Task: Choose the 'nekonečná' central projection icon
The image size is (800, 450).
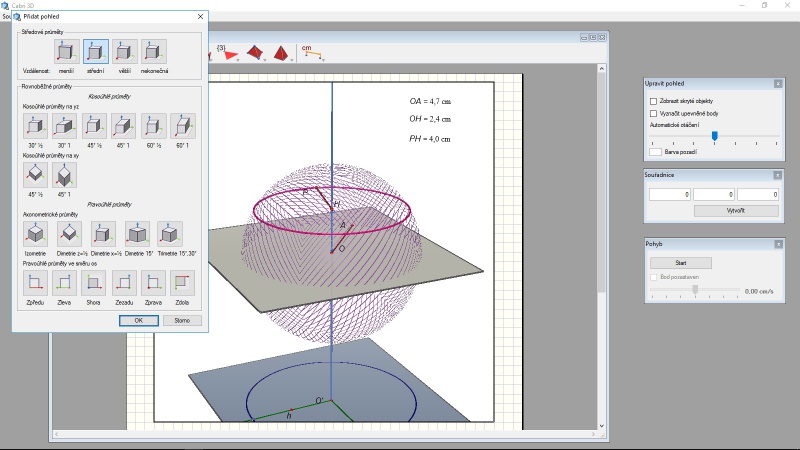Action: [154, 52]
